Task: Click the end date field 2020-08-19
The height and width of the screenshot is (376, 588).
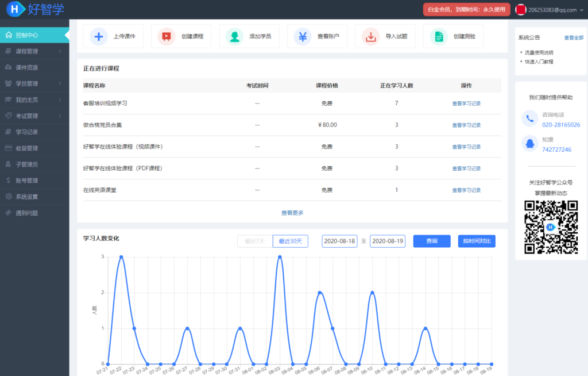Action: [x=388, y=241]
